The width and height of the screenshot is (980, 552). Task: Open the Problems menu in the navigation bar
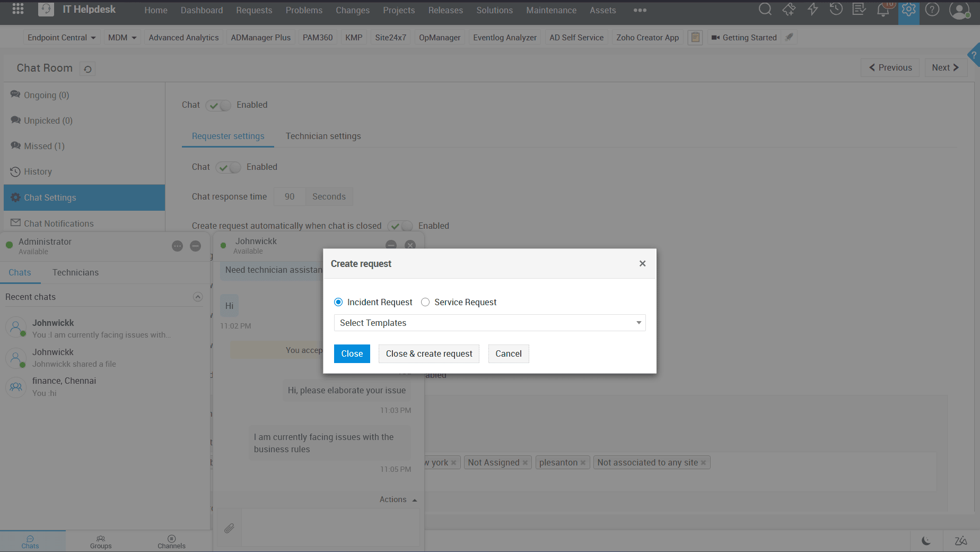(x=304, y=10)
